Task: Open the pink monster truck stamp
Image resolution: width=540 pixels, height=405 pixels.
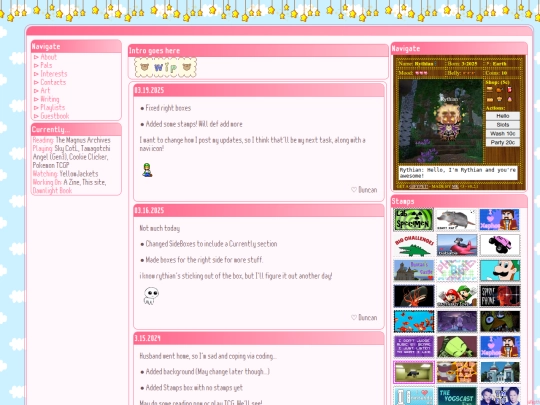Action: click(x=500, y=245)
